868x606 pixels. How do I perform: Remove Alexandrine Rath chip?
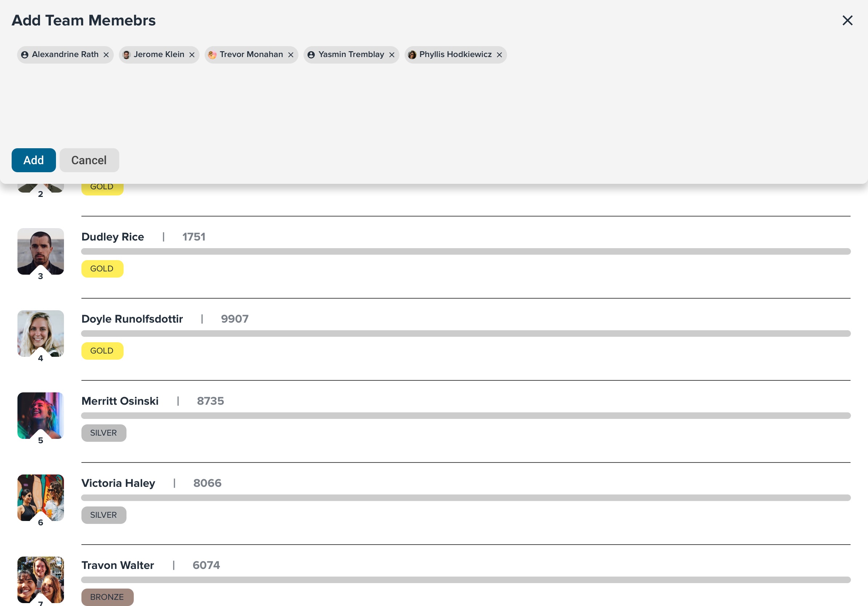[106, 55]
